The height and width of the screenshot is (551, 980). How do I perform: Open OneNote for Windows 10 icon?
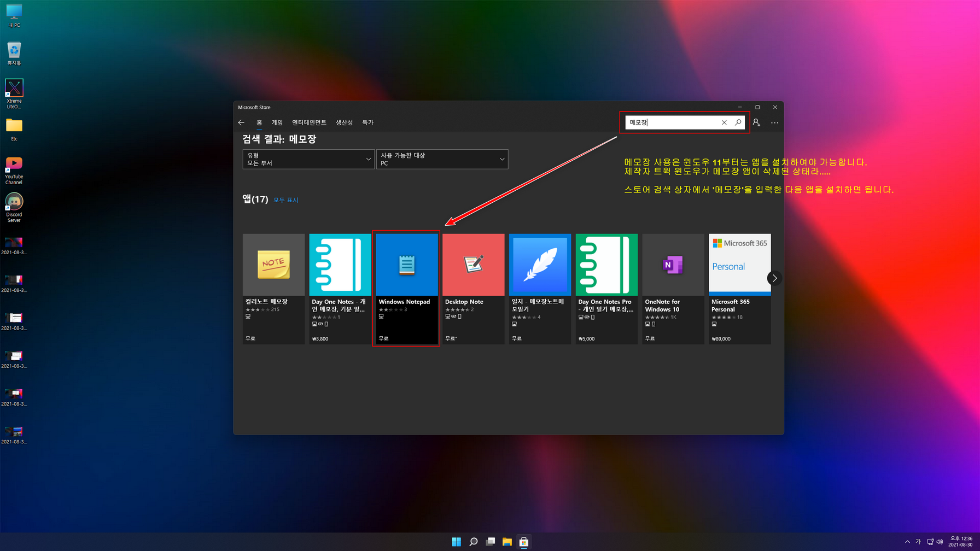pos(673,265)
